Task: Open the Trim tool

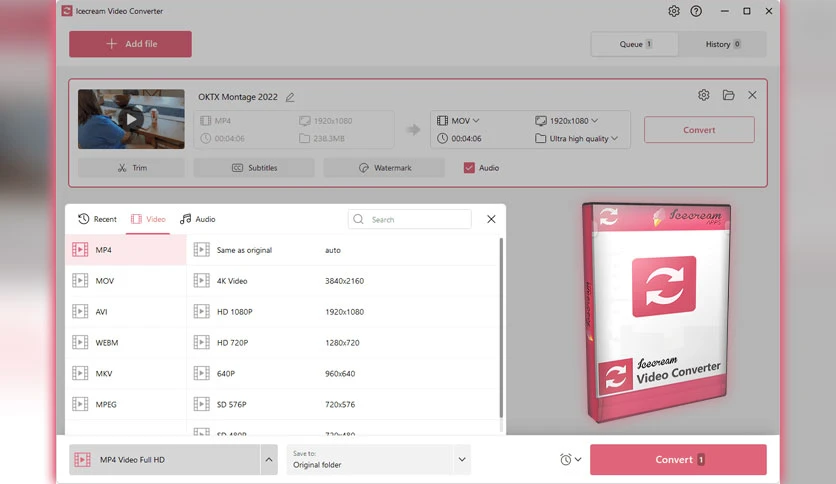Action: coord(132,168)
